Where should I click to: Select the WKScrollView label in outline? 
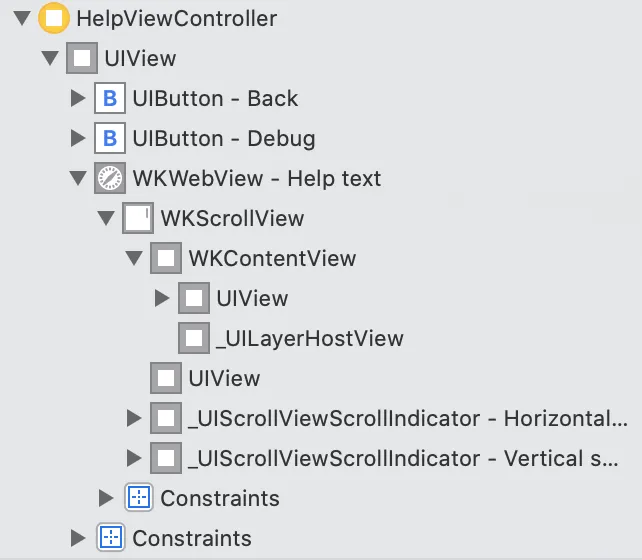tap(232, 219)
